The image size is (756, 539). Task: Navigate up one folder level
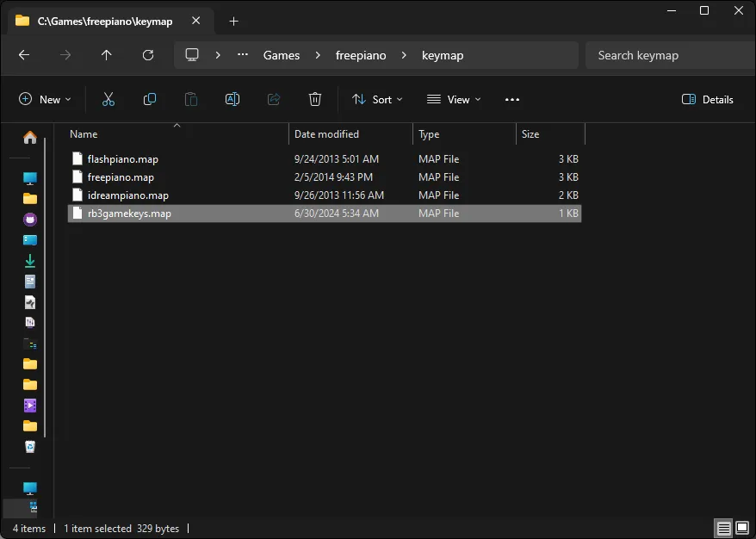(107, 55)
